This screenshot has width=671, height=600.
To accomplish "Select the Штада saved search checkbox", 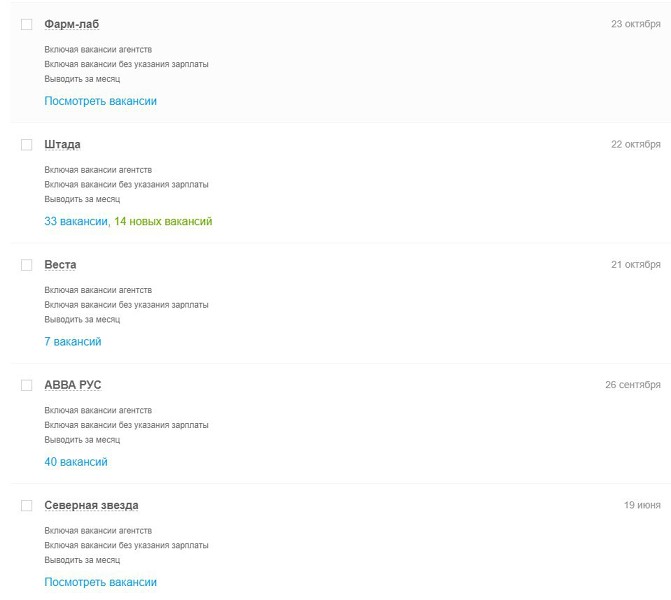I will point(27,145).
